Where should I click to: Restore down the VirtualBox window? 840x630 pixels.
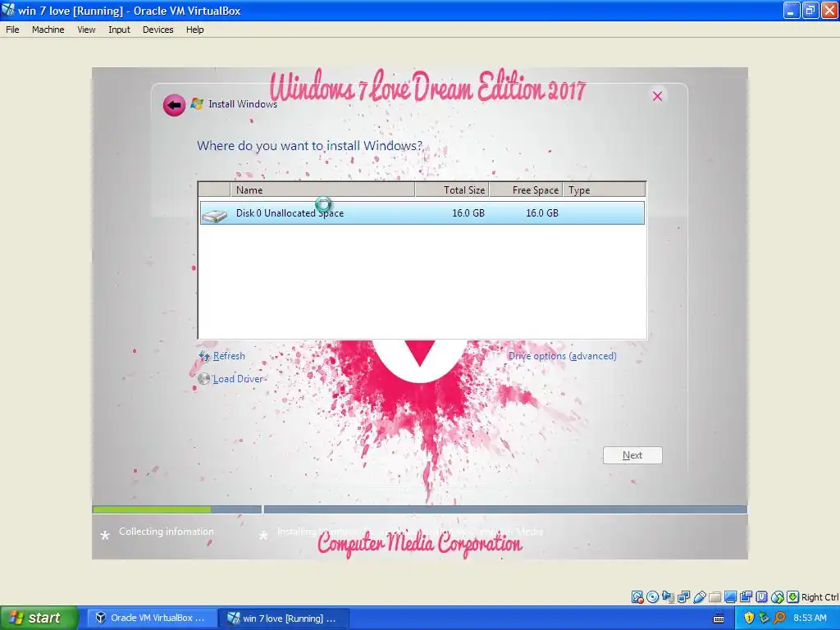(810, 10)
